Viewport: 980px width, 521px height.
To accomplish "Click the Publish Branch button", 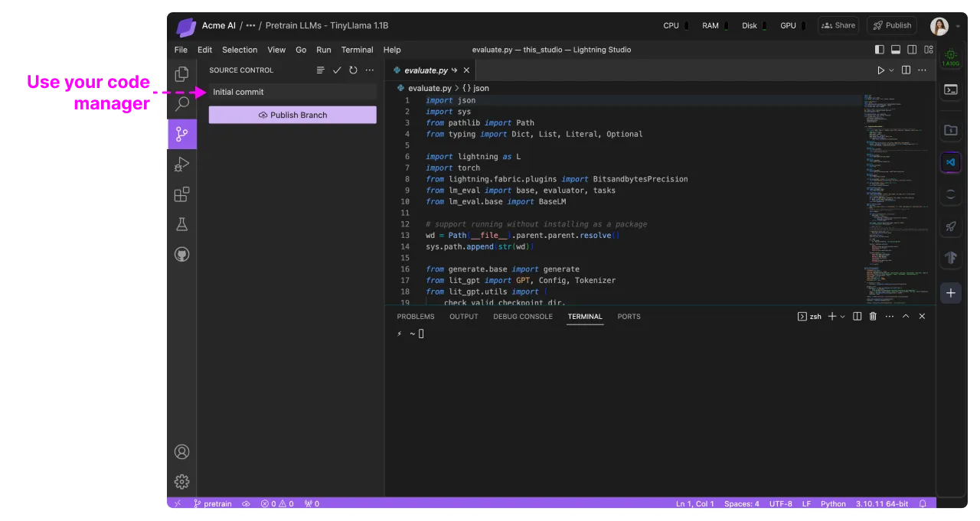I will pos(292,115).
